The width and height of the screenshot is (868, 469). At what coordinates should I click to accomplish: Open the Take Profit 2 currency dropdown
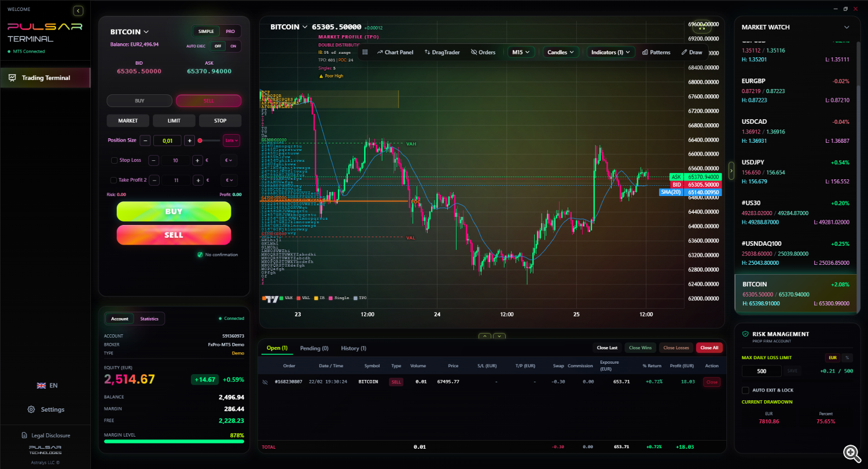tap(230, 180)
